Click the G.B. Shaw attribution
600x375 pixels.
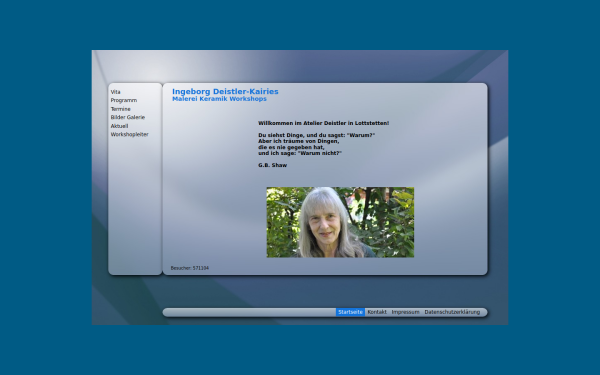point(272,165)
